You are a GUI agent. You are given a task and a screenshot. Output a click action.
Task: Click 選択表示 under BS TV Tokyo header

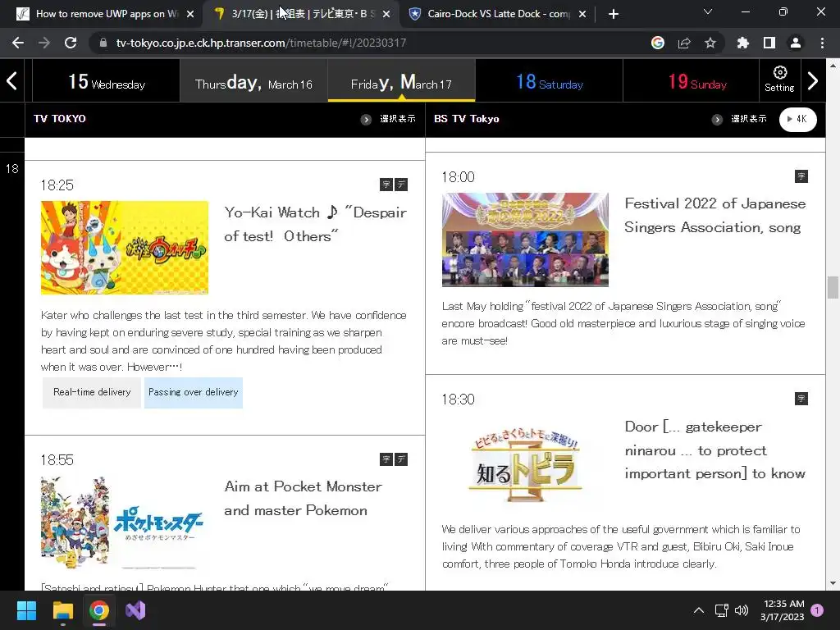[740, 119]
